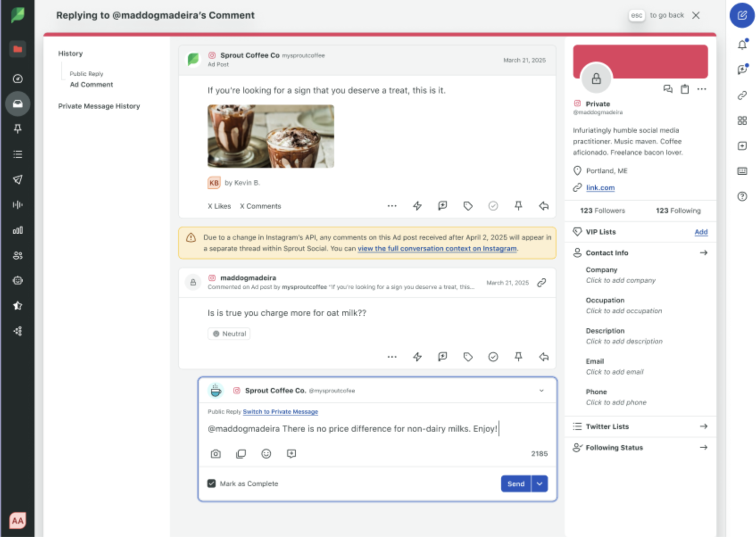The height and width of the screenshot is (537, 756).
Task: Click Add next to VIP Lists
Action: (x=701, y=232)
